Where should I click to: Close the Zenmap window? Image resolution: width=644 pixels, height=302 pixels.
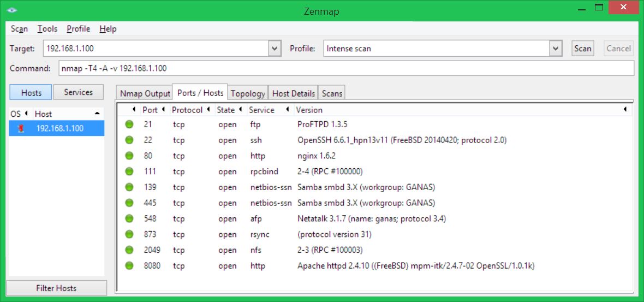coord(623,7)
